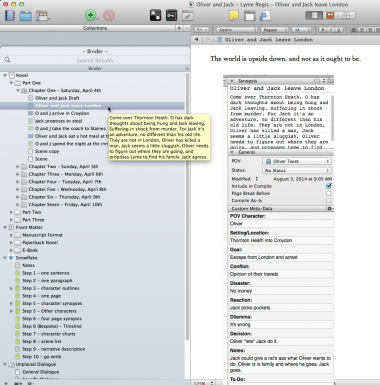380x385 pixels.
Task: Switch to Corkboard view mode
Action: click(x=330, y=15)
